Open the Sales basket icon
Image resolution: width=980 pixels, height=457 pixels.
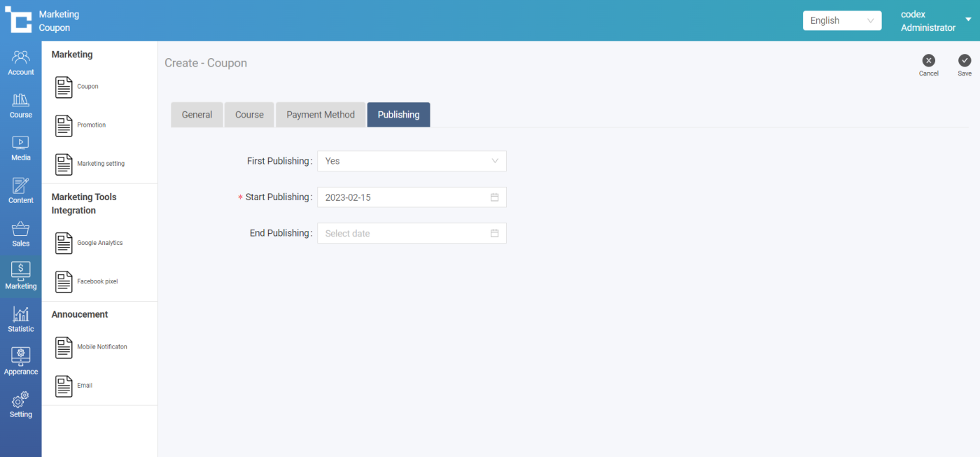click(x=21, y=230)
